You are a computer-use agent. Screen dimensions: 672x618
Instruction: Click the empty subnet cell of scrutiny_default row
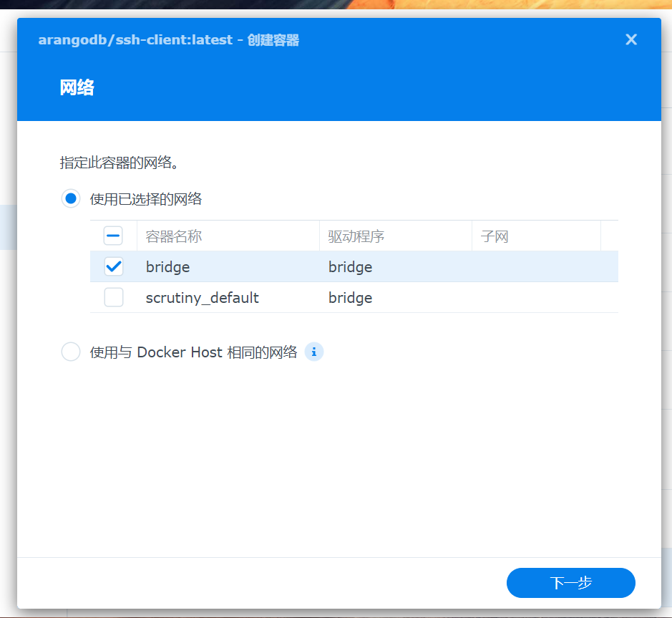535,298
